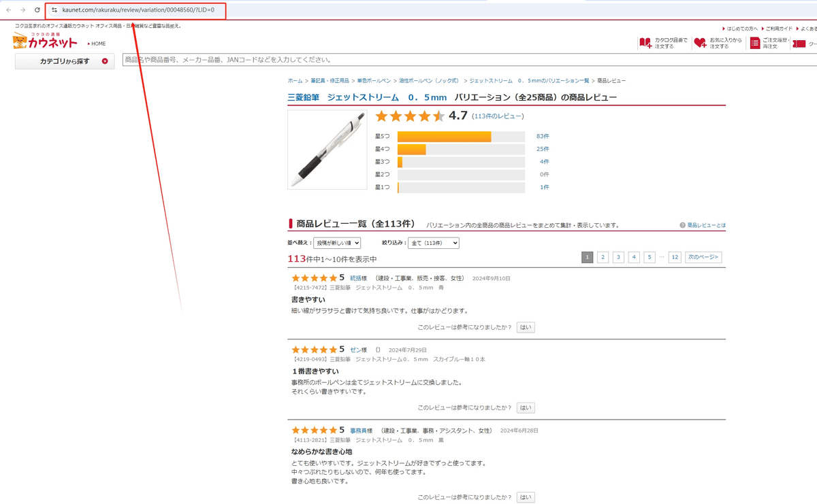Image resolution: width=817 pixels, height=504 pixels.
Task: Click the review date 2024年9月10日
Action: pos(491,278)
